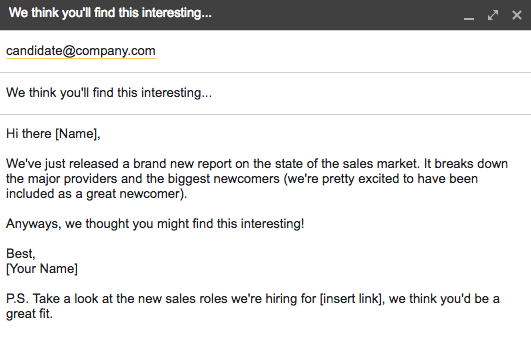Image resolution: width=531 pixels, height=361 pixels.
Task: Click 'P.S.' at postscript start
Action: click(18, 299)
